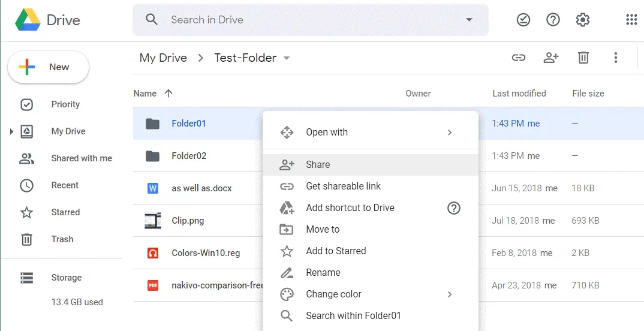Image resolution: width=644 pixels, height=331 pixels.
Task: Expand the My Drive tree arrow
Action: click(11, 131)
